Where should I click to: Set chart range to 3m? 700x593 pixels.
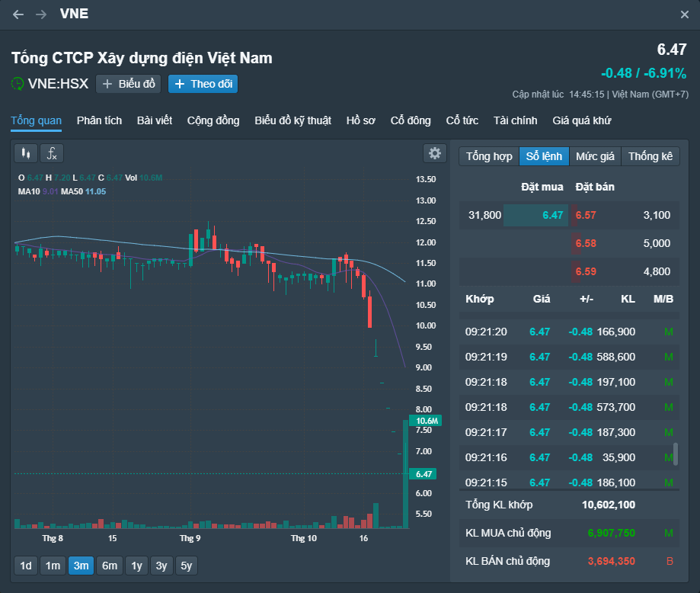[x=82, y=566]
